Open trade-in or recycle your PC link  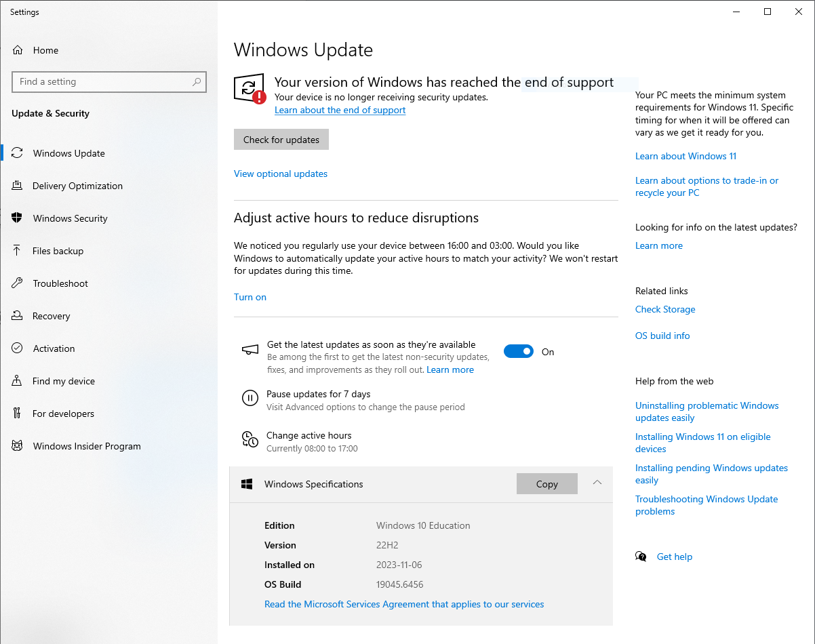pyautogui.click(x=707, y=186)
